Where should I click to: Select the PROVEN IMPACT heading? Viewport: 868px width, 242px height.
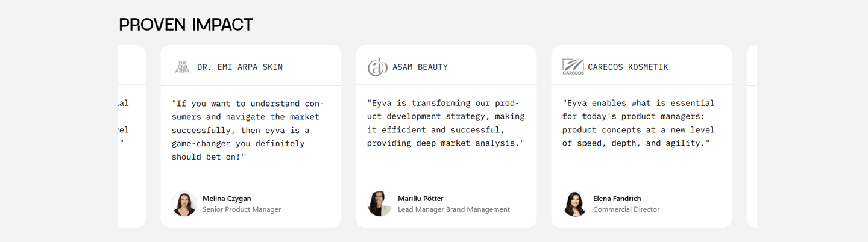tap(186, 25)
